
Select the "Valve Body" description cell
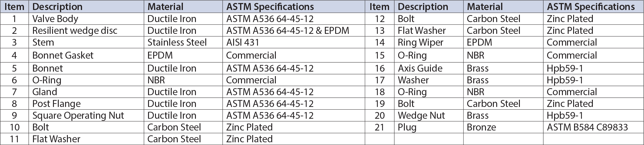[x=55, y=19]
